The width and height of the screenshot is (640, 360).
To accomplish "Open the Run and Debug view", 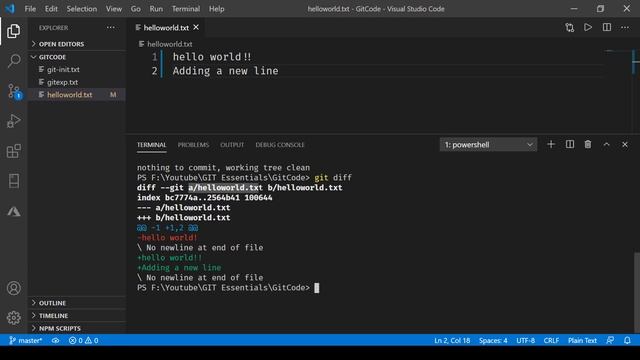I will point(13,121).
